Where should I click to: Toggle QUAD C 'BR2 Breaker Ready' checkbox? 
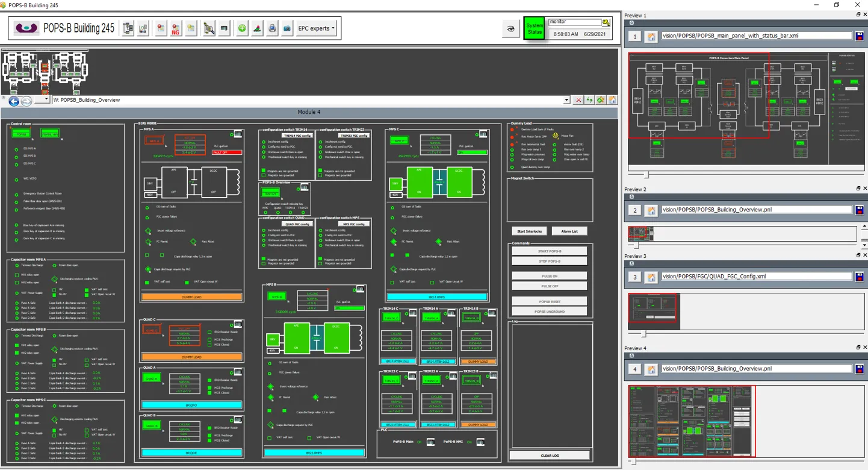click(x=209, y=332)
